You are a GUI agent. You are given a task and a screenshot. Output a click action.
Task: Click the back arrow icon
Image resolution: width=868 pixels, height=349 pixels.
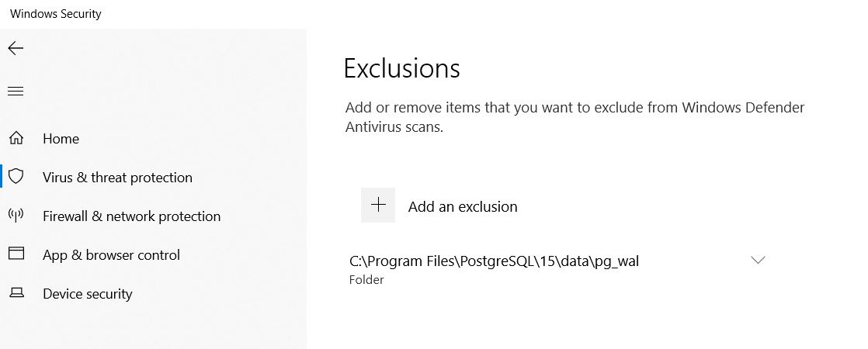click(16, 48)
